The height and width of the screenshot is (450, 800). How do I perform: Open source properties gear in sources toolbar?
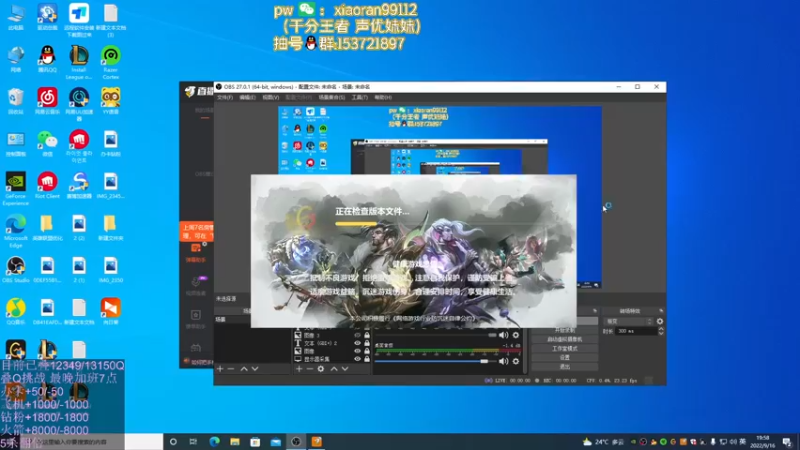pyautogui.click(x=321, y=369)
